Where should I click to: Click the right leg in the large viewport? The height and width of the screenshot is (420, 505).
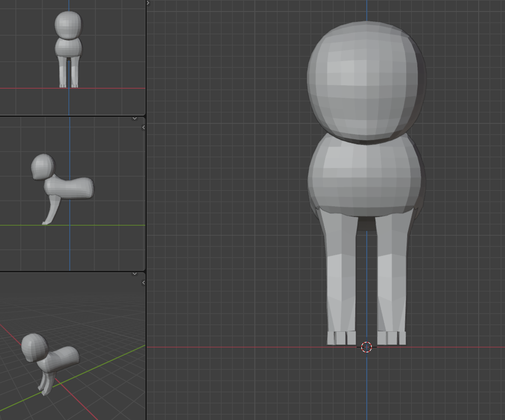[391, 272]
